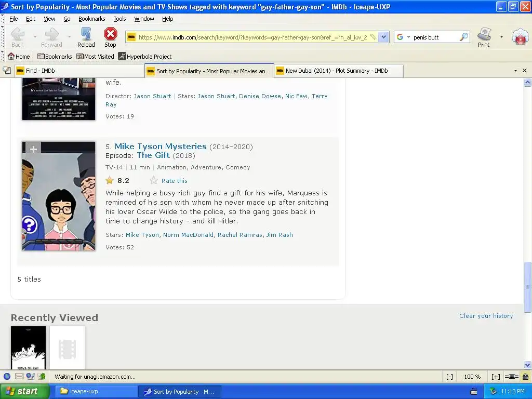Open the Google search engine selector

click(403, 37)
